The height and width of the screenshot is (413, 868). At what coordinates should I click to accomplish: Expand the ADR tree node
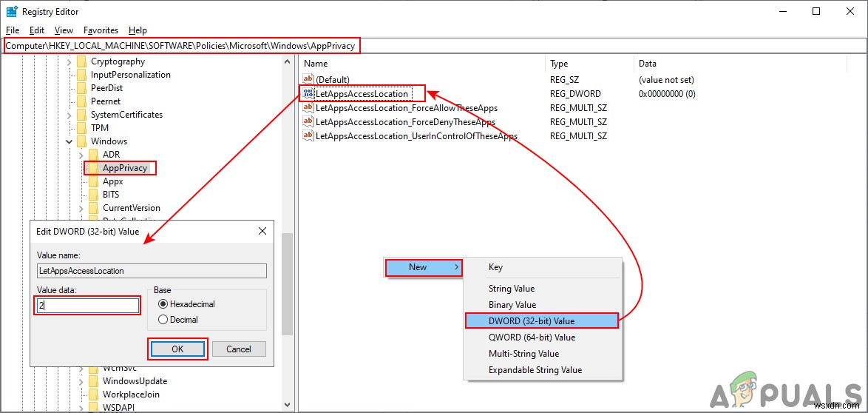click(81, 155)
